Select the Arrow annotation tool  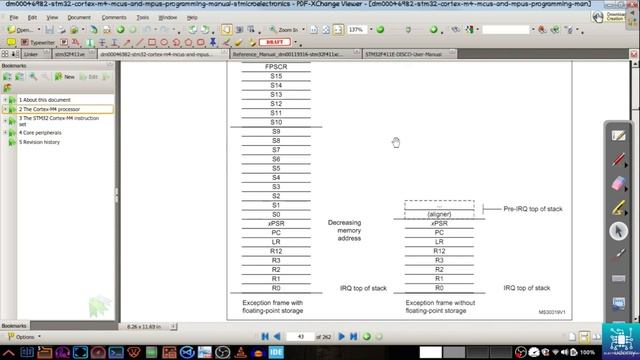point(127,42)
